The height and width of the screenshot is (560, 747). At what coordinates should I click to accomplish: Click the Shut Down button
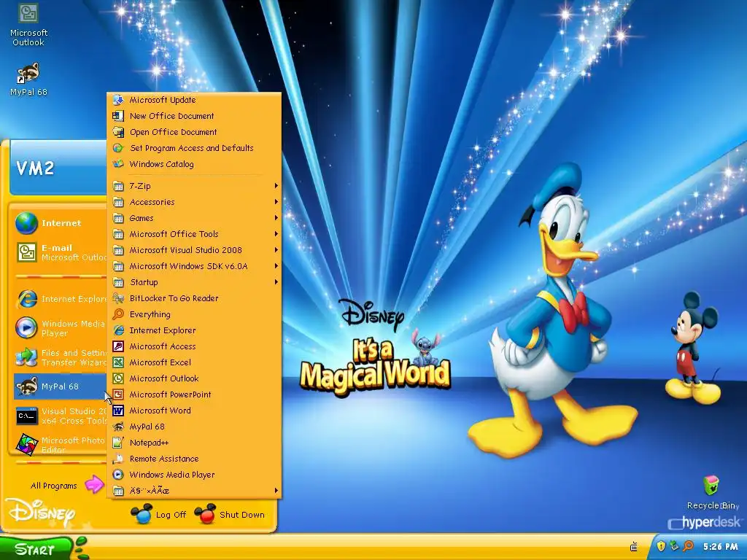pos(230,514)
